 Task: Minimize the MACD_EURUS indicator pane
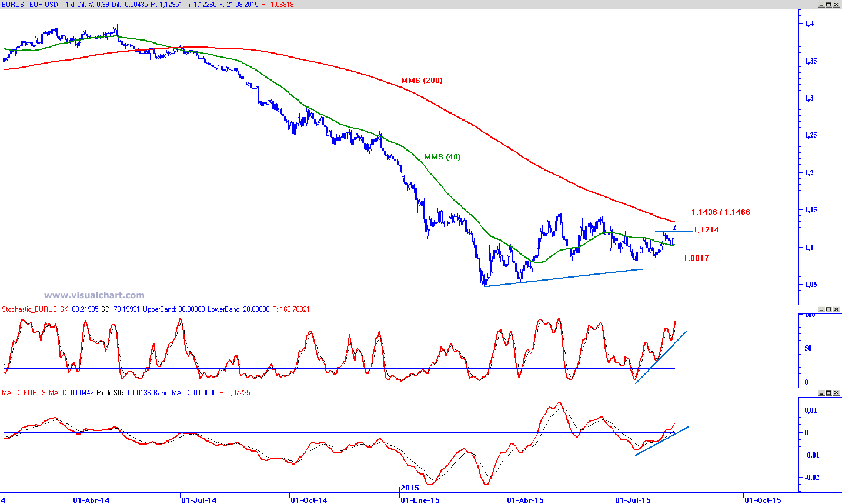tap(820, 393)
